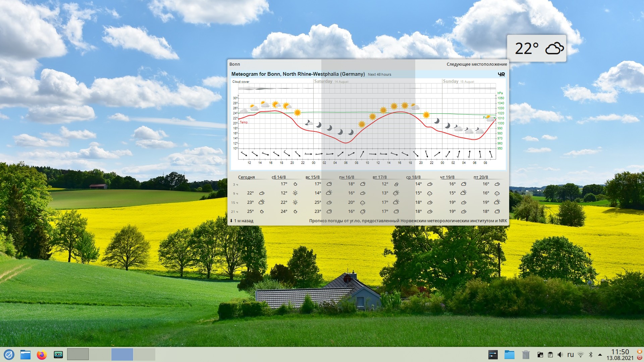Click the 22° weather widget
The height and width of the screenshot is (362, 644).
click(536, 49)
